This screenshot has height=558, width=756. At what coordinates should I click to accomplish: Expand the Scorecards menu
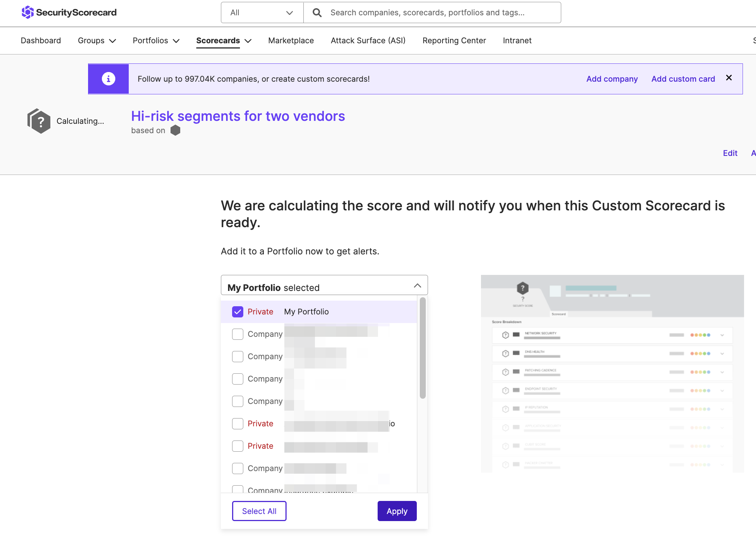[224, 41]
